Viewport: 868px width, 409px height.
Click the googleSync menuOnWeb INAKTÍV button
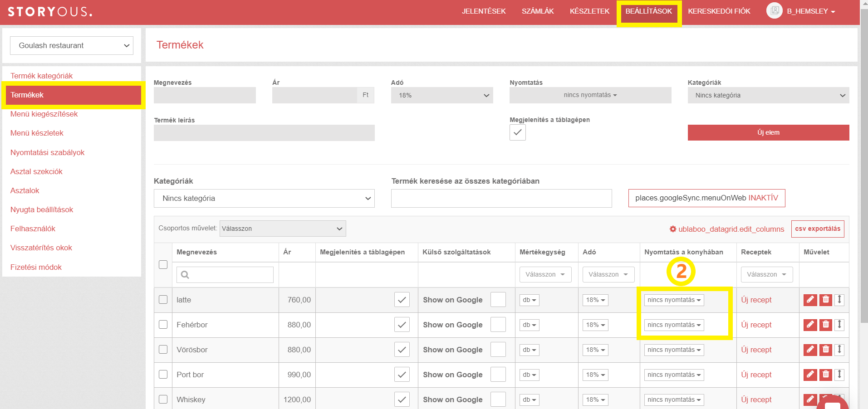[x=706, y=198]
